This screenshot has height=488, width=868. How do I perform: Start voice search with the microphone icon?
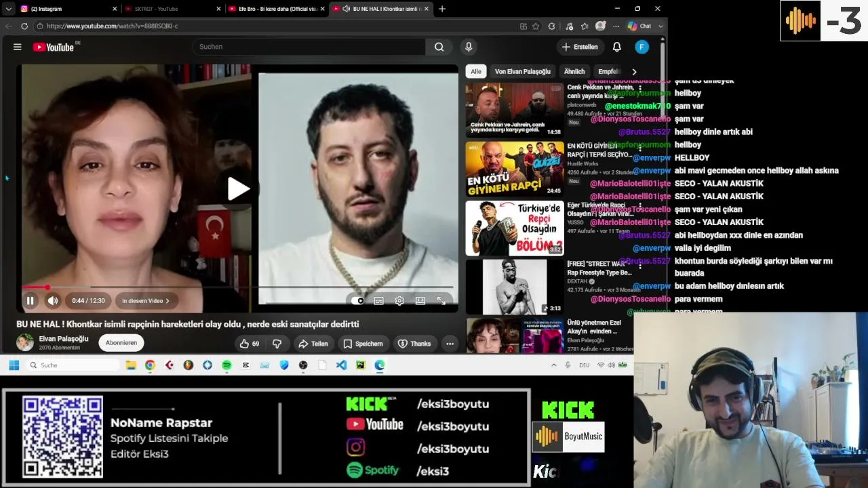[x=468, y=47]
